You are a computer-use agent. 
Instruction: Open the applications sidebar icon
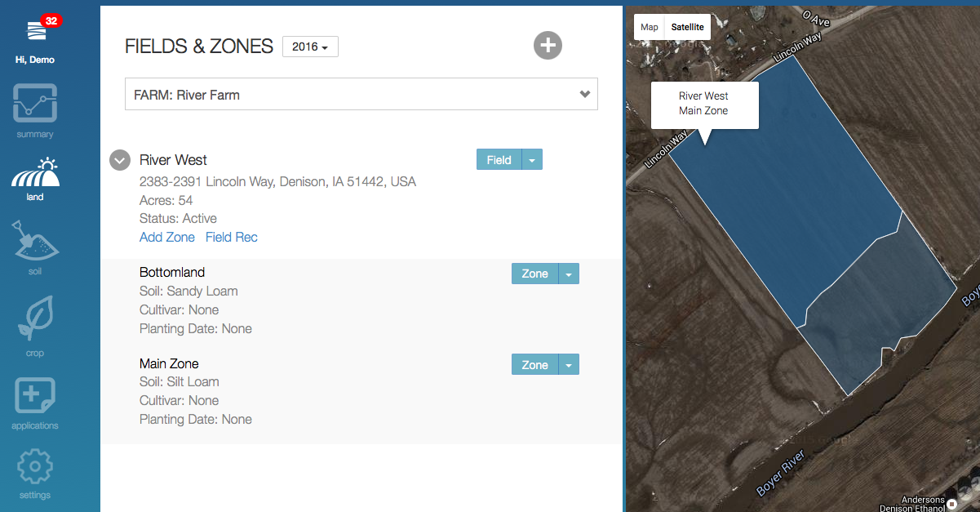(x=34, y=402)
